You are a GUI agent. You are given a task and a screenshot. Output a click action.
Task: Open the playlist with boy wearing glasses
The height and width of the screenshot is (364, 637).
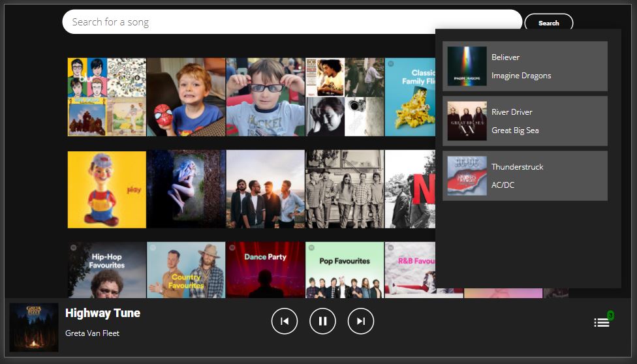[266, 97]
